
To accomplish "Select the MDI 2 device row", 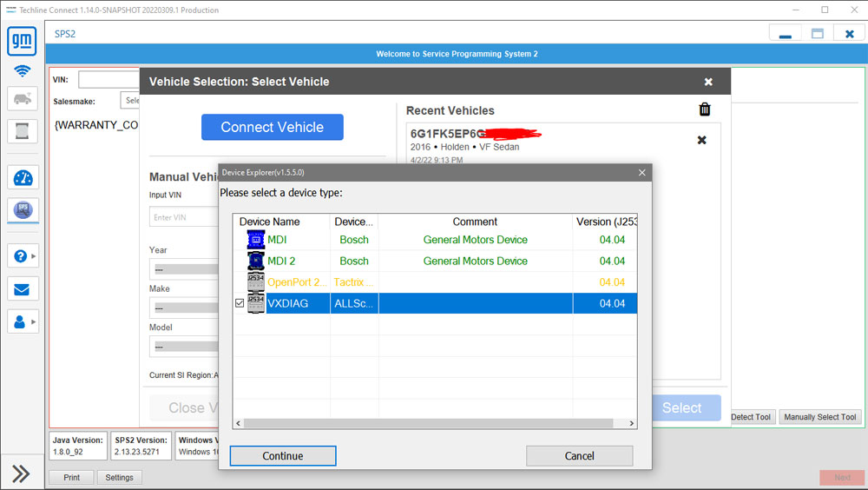I will 286,261.
